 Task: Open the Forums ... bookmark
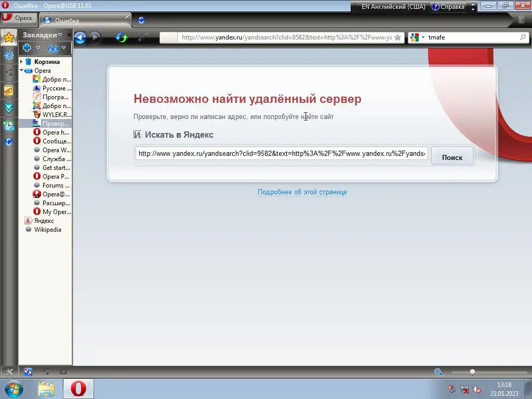pyautogui.click(x=51, y=185)
